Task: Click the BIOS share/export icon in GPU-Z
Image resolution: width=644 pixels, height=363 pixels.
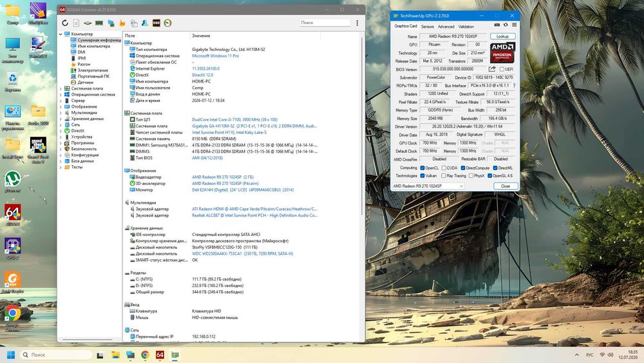Action: [x=492, y=69]
